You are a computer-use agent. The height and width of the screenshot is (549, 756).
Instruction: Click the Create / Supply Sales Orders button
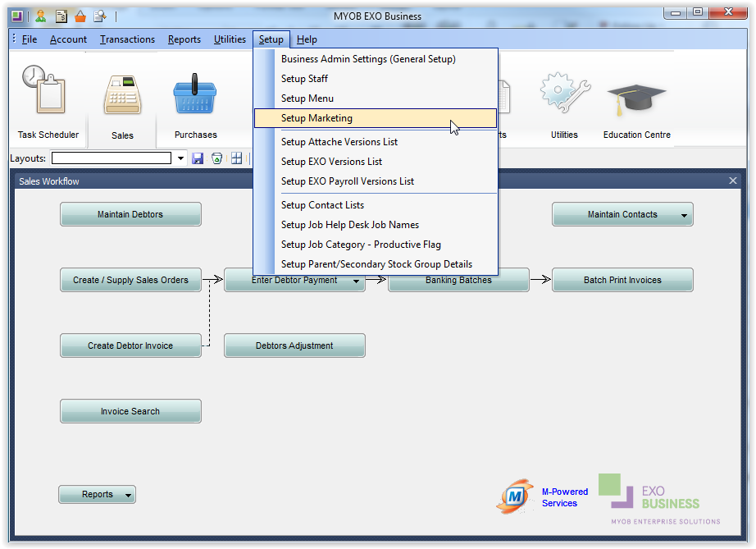(130, 280)
